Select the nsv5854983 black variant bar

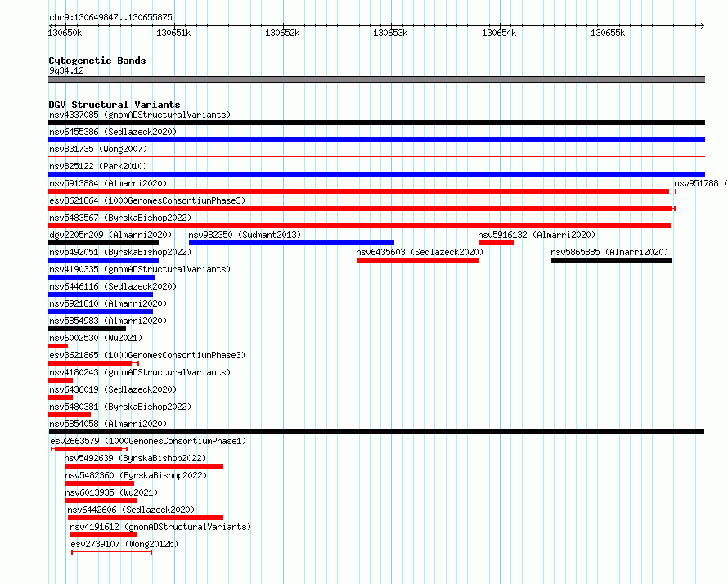point(87,329)
